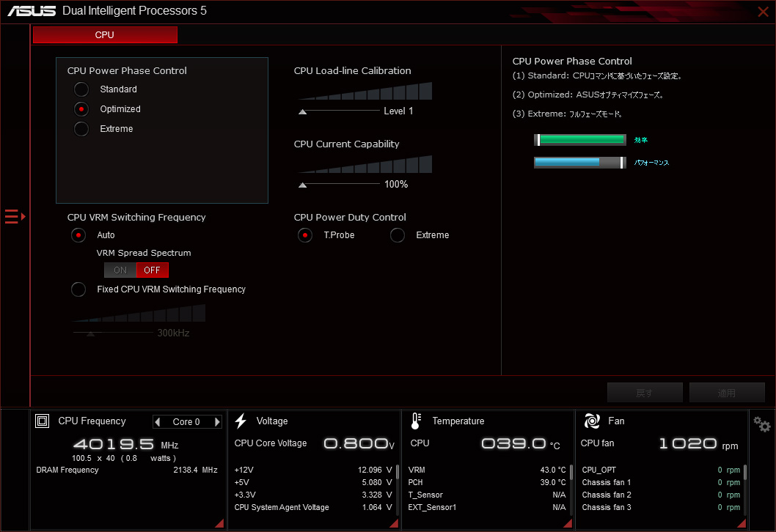
Task: Expand the Voltage panel corner
Action: coord(395,524)
